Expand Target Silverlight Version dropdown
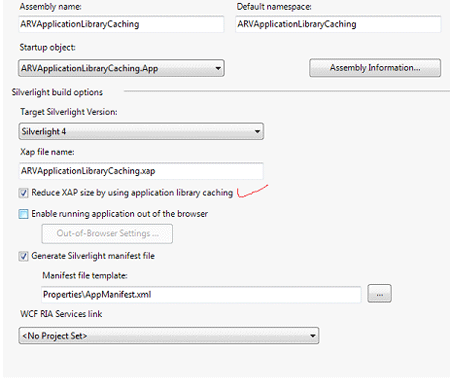The width and height of the screenshot is (450, 390). 141,131
